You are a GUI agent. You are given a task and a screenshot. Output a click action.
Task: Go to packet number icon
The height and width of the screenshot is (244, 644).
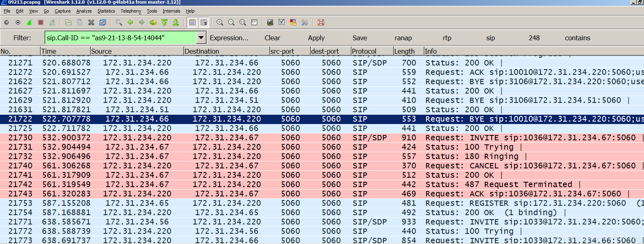click(153, 22)
